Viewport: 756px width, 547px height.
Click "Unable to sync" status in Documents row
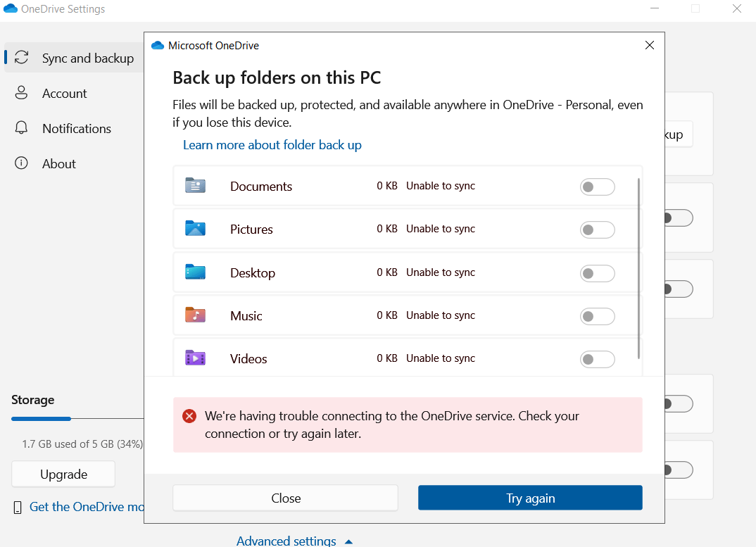[x=440, y=186]
